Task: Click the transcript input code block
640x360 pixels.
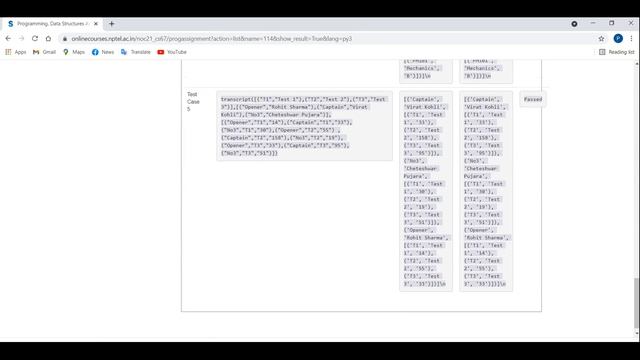Action: coord(304,126)
